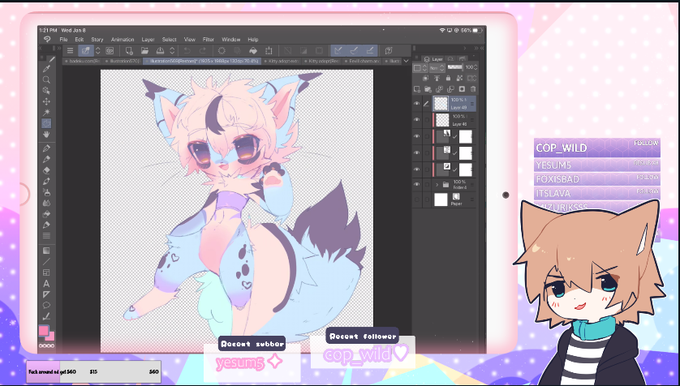Select Layer 49 thumbnail
The width and height of the screenshot is (680, 386).
tap(441, 104)
